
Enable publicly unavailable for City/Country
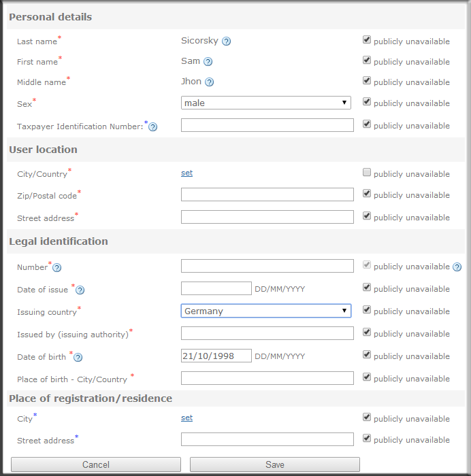click(367, 173)
